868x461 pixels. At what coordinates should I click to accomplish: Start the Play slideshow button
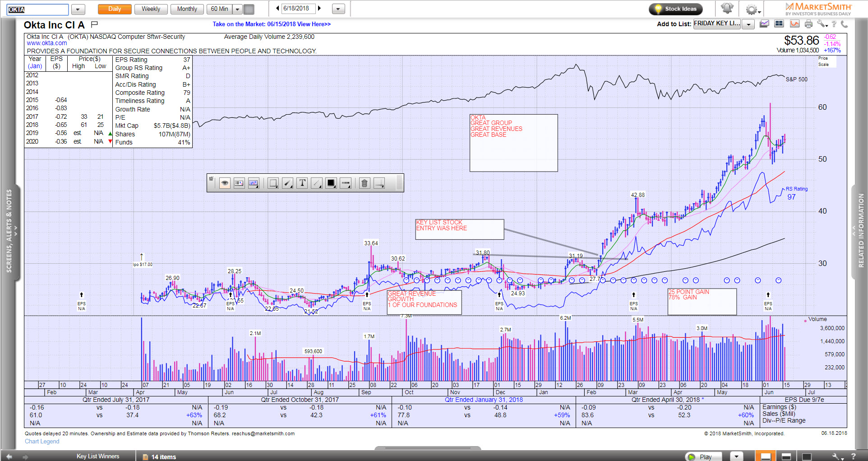point(703,456)
